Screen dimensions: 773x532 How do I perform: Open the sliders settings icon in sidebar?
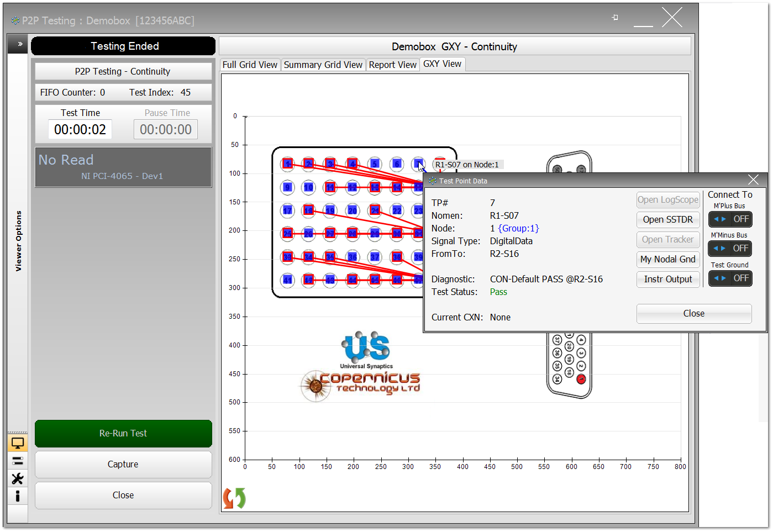(18, 461)
